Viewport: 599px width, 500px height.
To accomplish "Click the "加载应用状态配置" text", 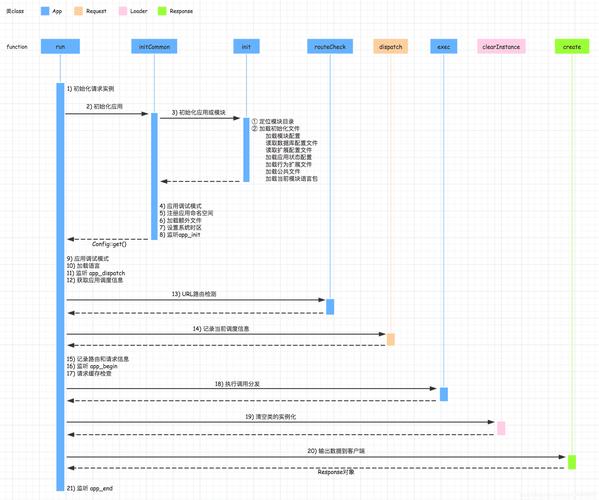I will (x=289, y=157).
